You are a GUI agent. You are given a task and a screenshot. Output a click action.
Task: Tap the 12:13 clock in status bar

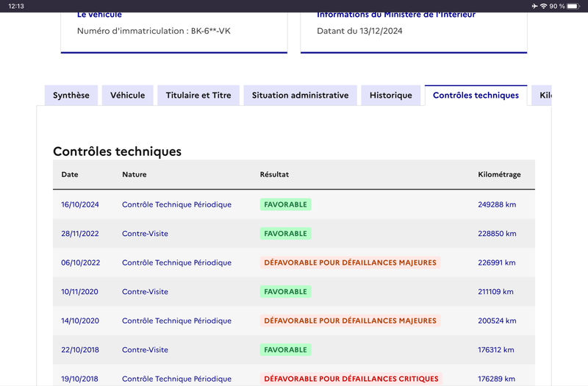tap(16, 6)
